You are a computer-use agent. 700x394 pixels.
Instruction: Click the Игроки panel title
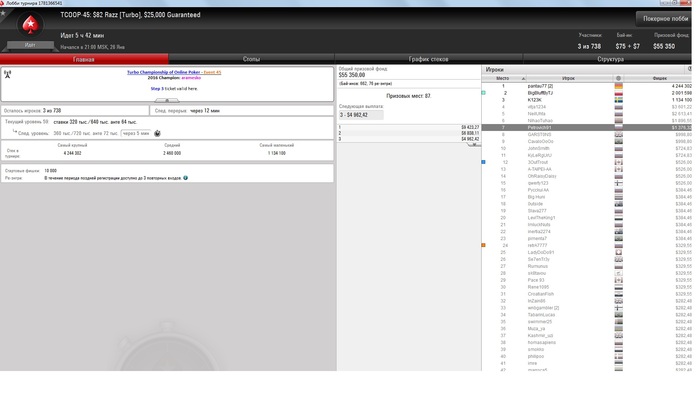(495, 70)
